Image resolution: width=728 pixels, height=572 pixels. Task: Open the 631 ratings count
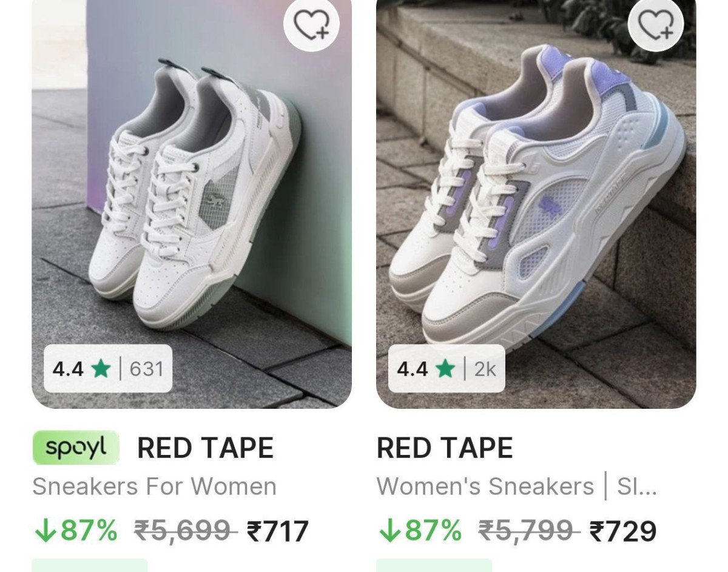[x=146, y=369]
